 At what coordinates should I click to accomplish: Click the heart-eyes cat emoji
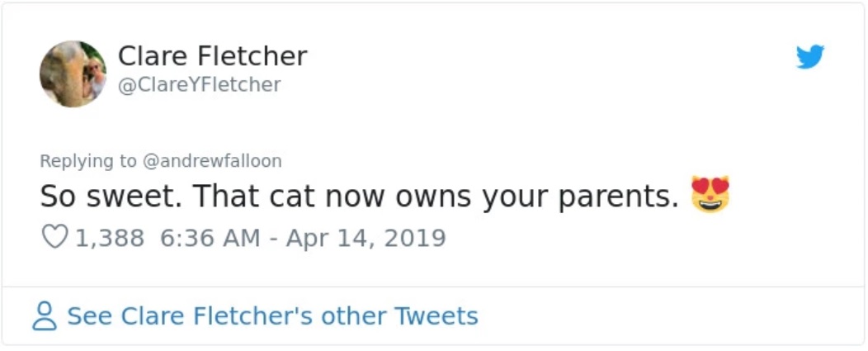[711, 195]
